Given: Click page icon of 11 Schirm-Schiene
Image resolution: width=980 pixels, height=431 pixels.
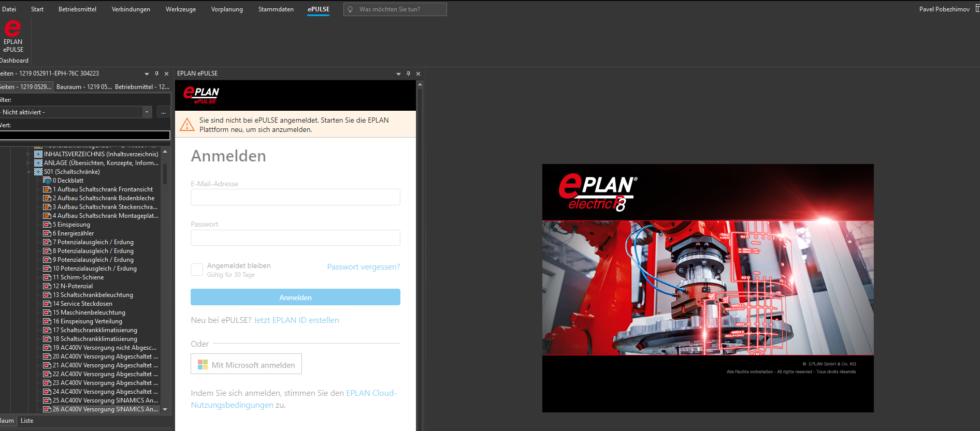Looking at the screenshot, I should click(47, 277).
